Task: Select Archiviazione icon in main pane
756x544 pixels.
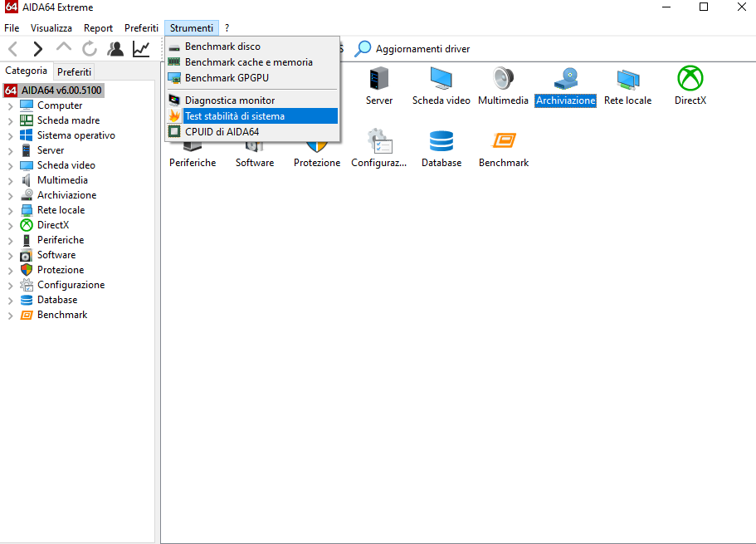Action: [566, 86]
